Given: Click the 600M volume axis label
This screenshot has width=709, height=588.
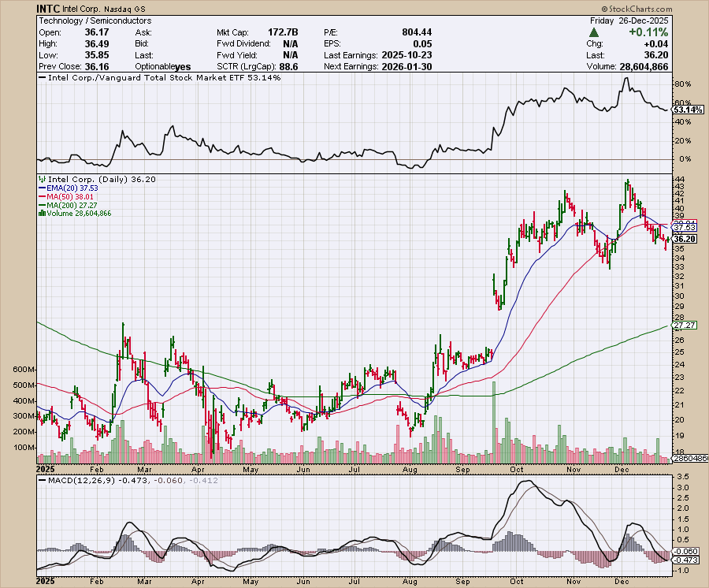Looking at the screenshot, I should click(24, 370).
